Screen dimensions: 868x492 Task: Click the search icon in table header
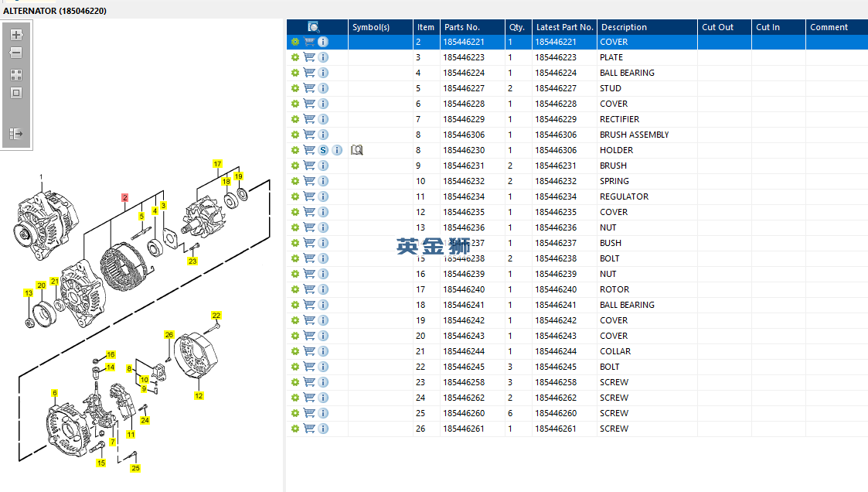click(x=313, y=26)
